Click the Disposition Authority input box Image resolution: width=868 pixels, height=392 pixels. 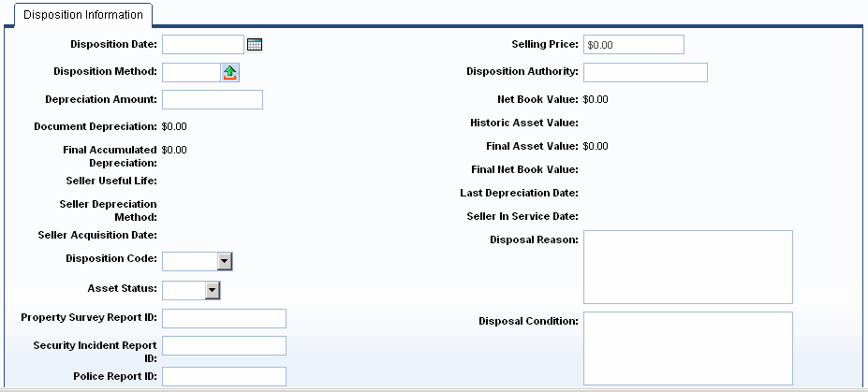pos(645,72)
